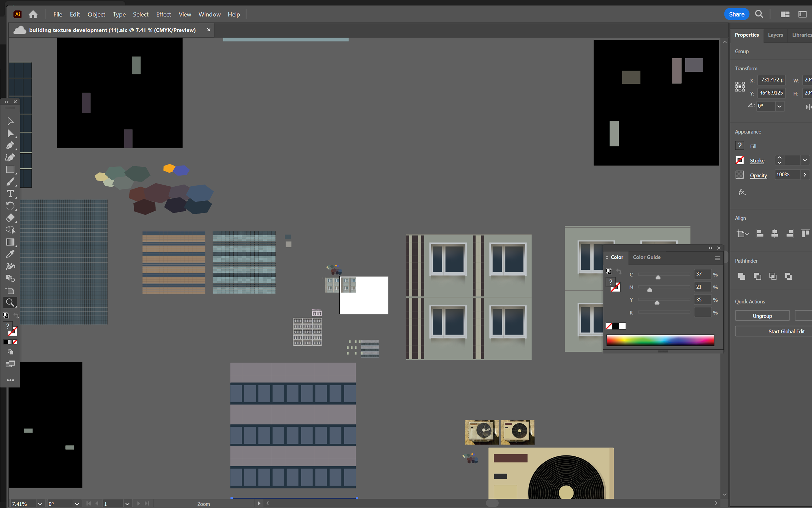812x508 pixels.
Task: Select the Shape Builder tool
Action: [10, 230]
